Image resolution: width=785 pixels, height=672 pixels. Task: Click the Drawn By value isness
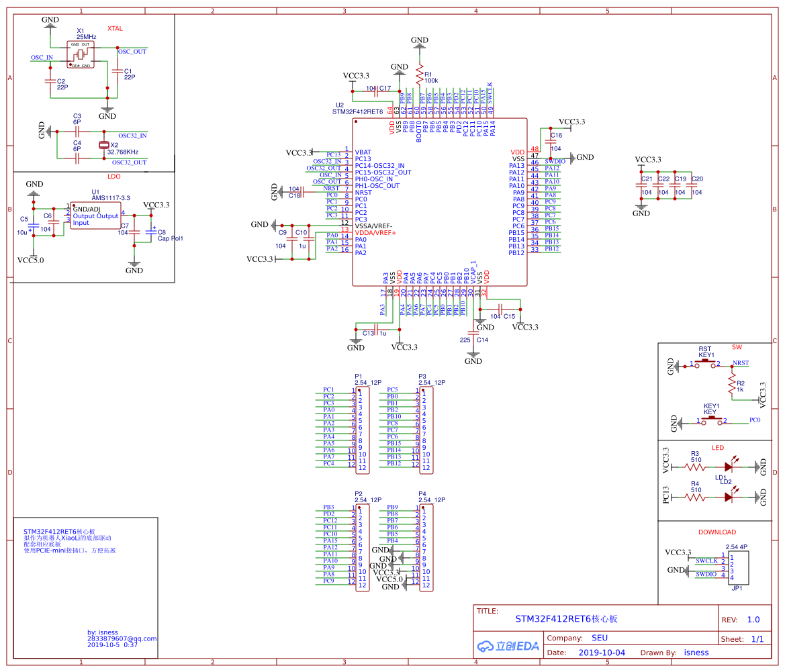point(696,653)
